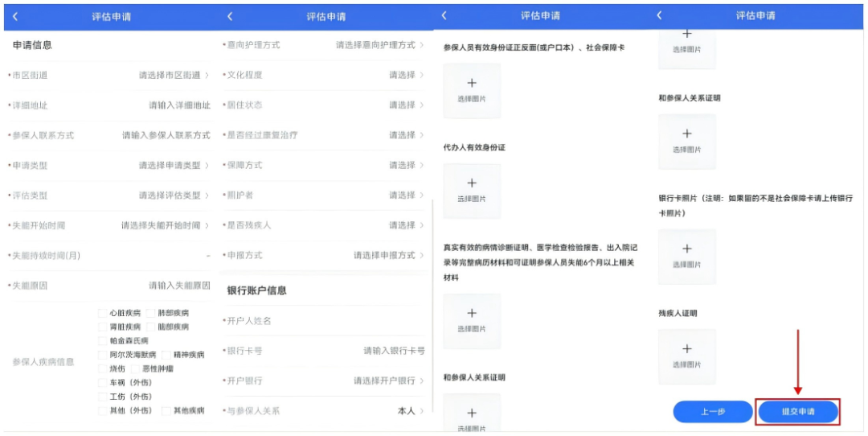Tap back arrow on the 银行账户信息 screen
868x436 pixels.
pyautogui.click(x=230, y=16)
